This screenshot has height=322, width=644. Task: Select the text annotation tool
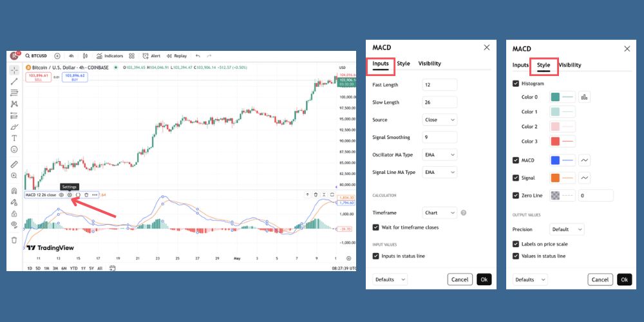pos(14,138)
